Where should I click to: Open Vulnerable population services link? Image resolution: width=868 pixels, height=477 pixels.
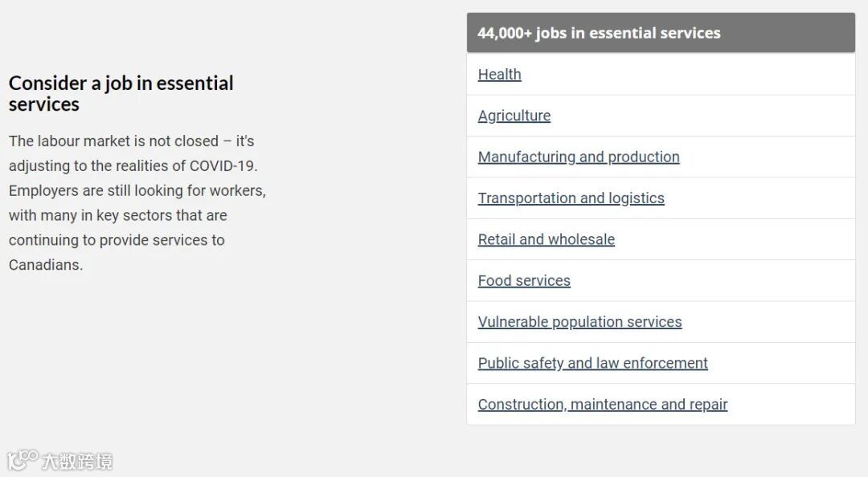(x=579, y=322)
